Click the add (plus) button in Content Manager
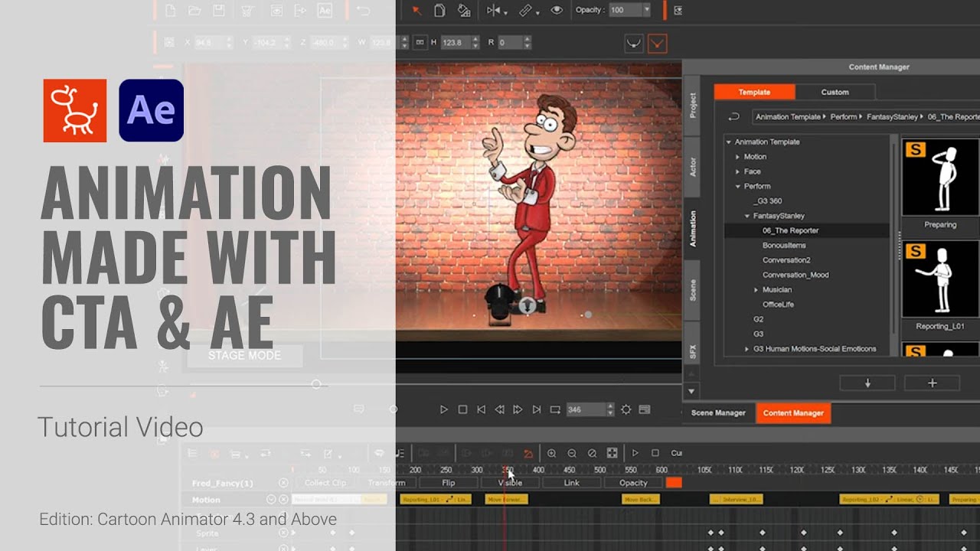 [x=932, y=383]
